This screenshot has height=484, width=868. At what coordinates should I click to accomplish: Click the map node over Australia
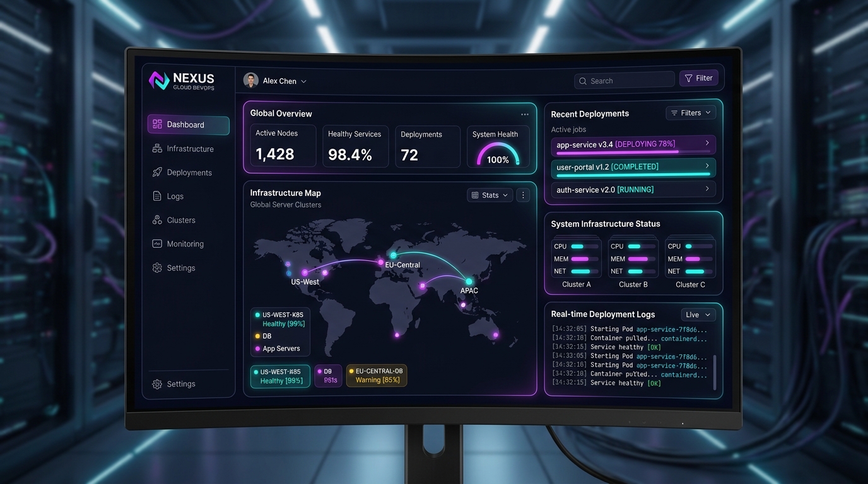tap(495, 335)
